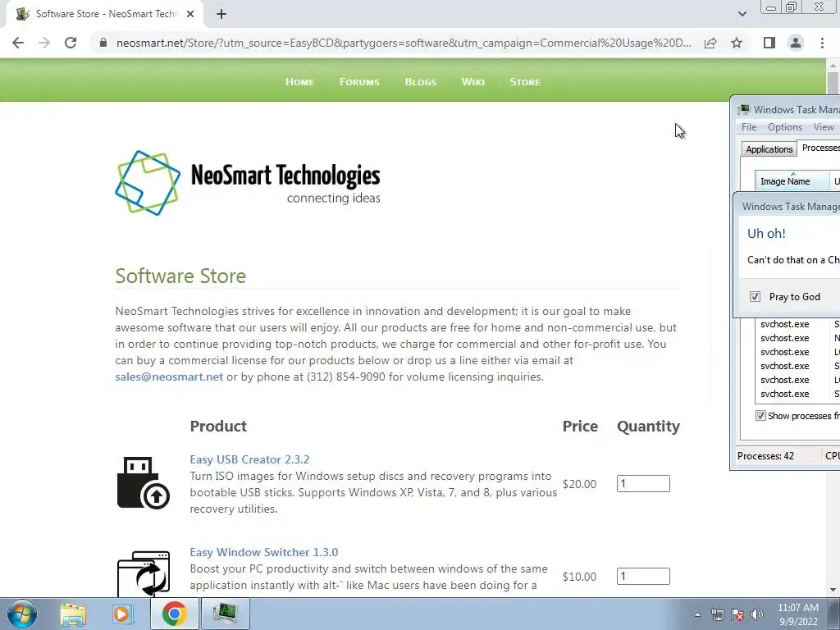Open Chrome's three-dot menu
Image resolution: width=840 pixels, height=630 pixels.
822,43
